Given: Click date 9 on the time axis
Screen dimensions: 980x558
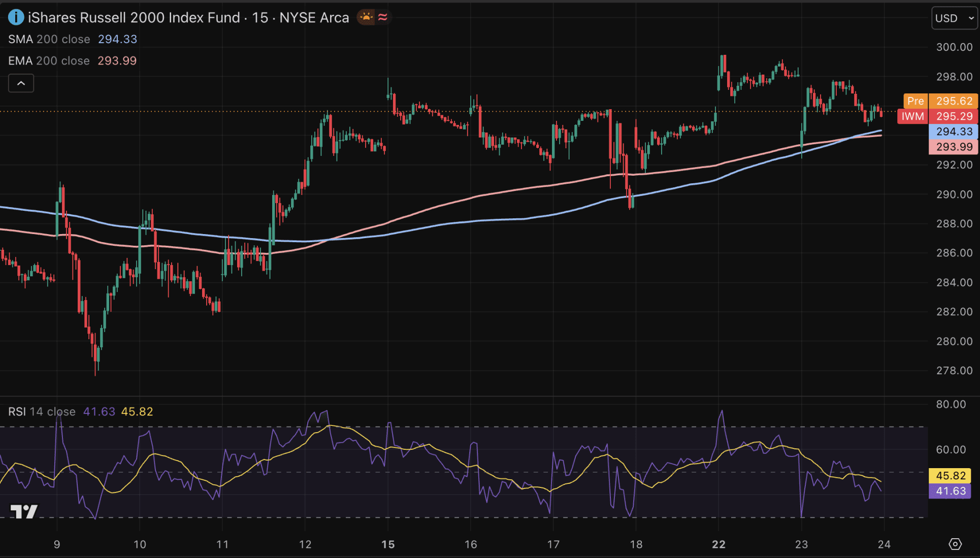Looking at the screenshot, I should [57, 544].
